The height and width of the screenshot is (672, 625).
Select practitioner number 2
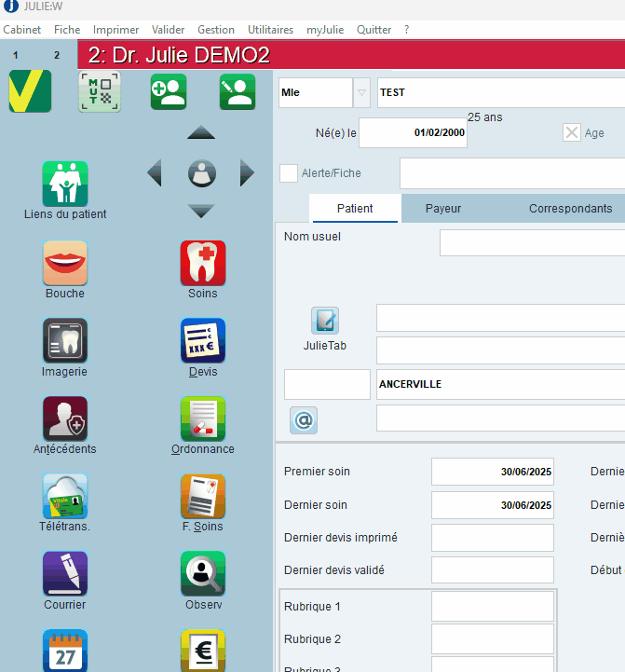pos(57,55)
